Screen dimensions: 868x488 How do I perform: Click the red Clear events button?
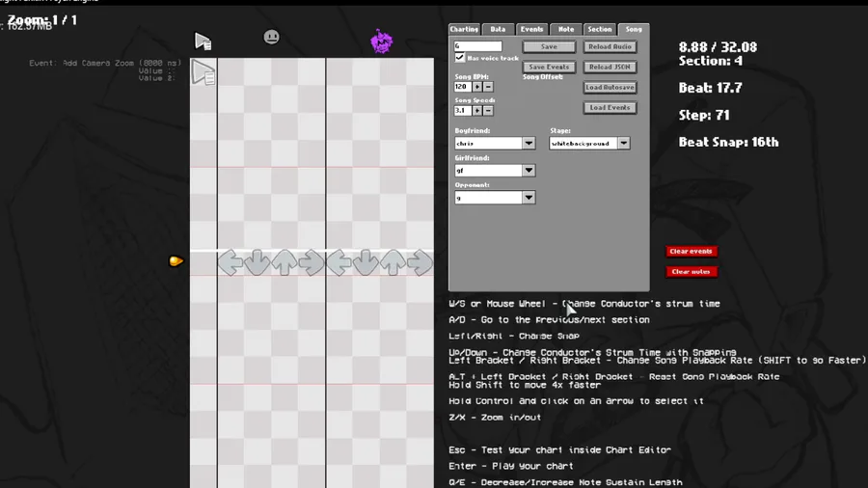pos(692,251)
